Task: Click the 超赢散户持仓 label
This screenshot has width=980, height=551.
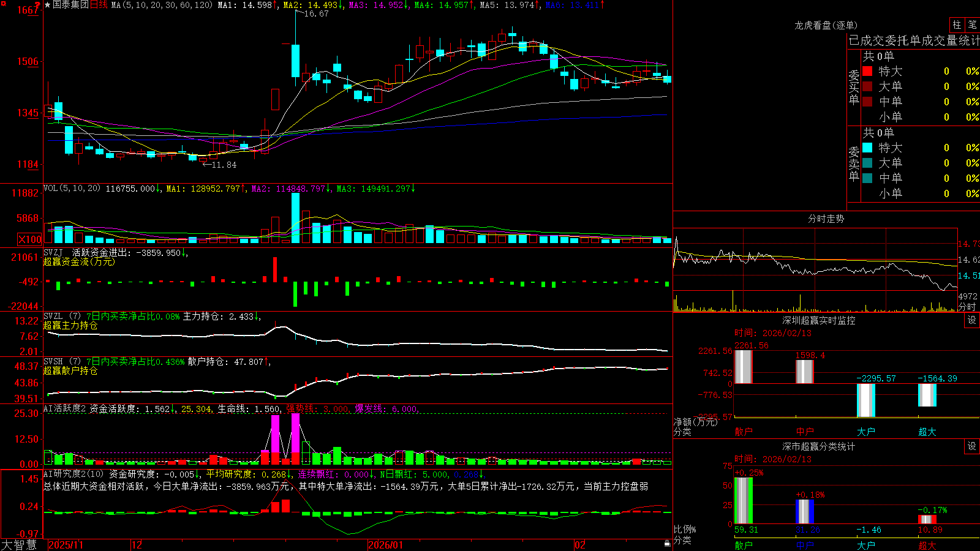Action: (70, 370)
